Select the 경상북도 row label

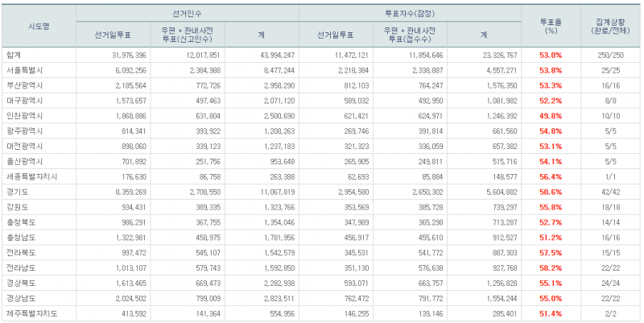(x=21, y=284)
